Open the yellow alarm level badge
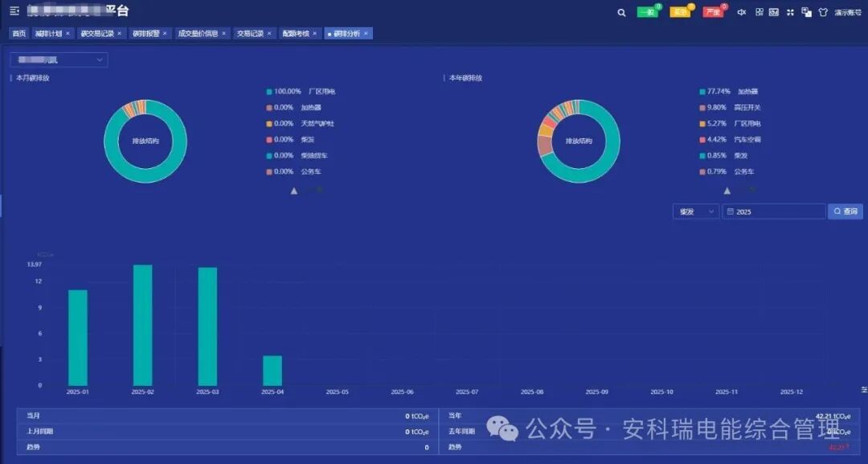 680,12
